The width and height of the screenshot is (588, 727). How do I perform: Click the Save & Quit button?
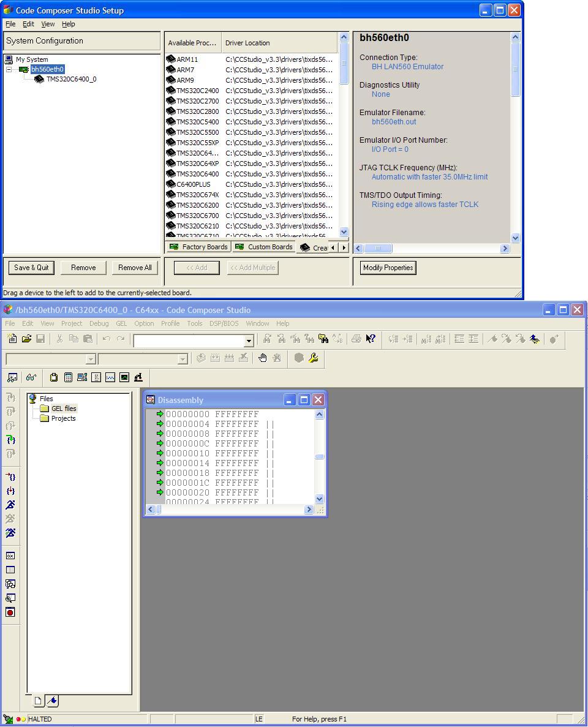(x=31, y=268)
